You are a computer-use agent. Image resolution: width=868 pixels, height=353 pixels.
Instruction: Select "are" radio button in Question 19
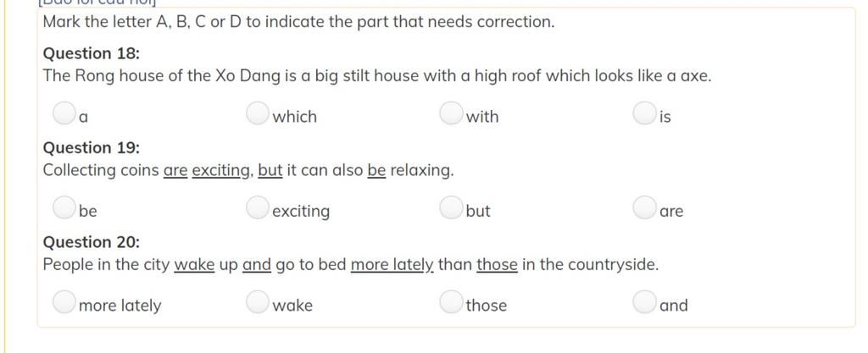pos(644,207)
